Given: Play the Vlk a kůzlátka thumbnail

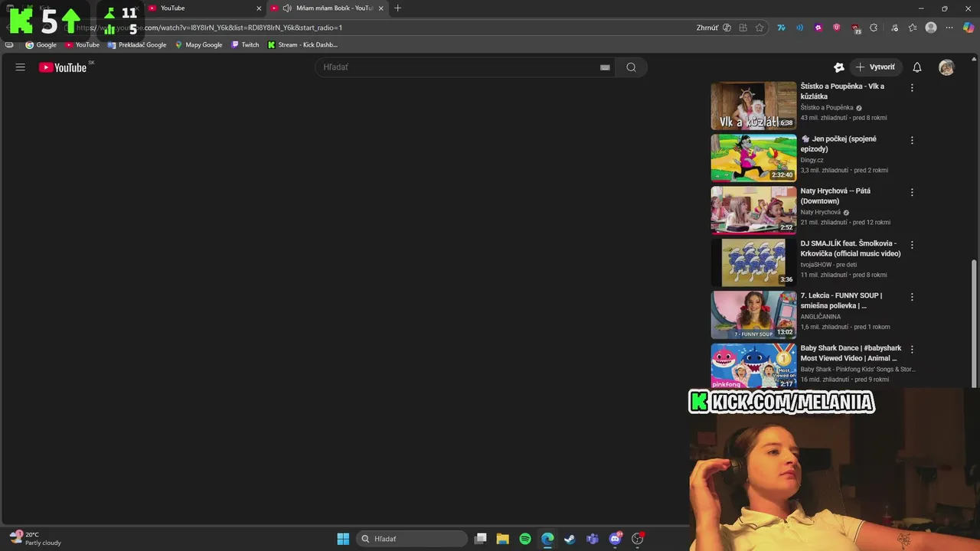Looking at the screenshot, I should tap(753, 106).
